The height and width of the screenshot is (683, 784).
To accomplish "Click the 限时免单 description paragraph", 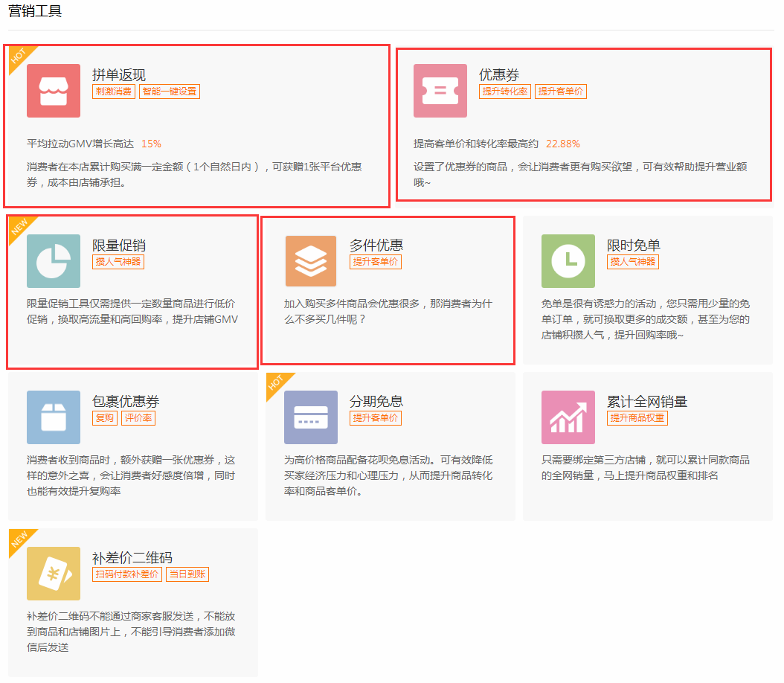I will pos(646,319).
